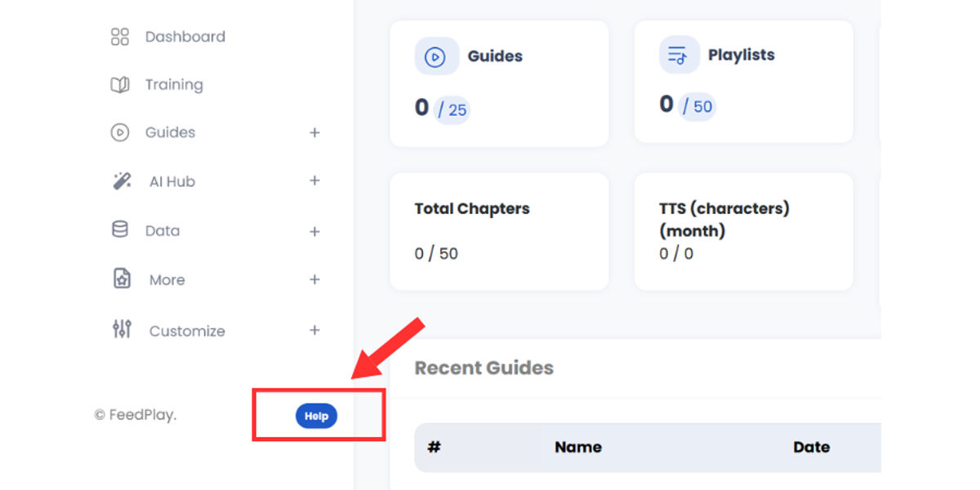Viewport: 980px width, 490px height.
Task: Click the Data database icon
Action: pos(120,230)
